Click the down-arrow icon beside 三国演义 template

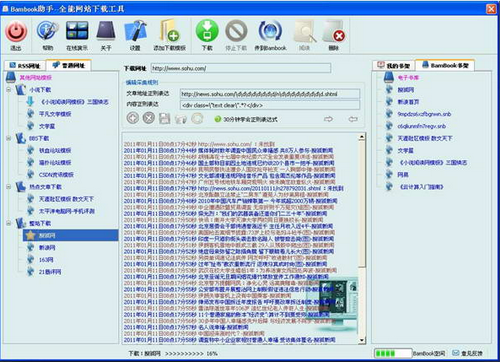click(x=30, y=101)
